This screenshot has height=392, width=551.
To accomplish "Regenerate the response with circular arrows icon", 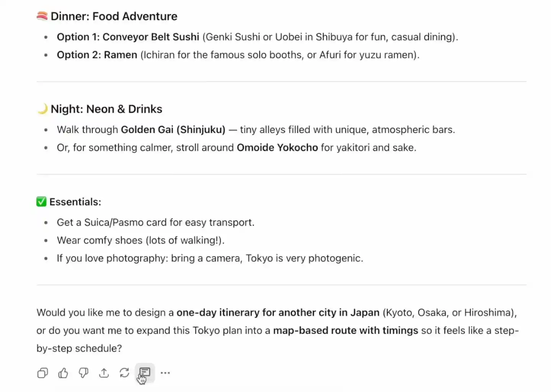I will (x=124, y=373).
